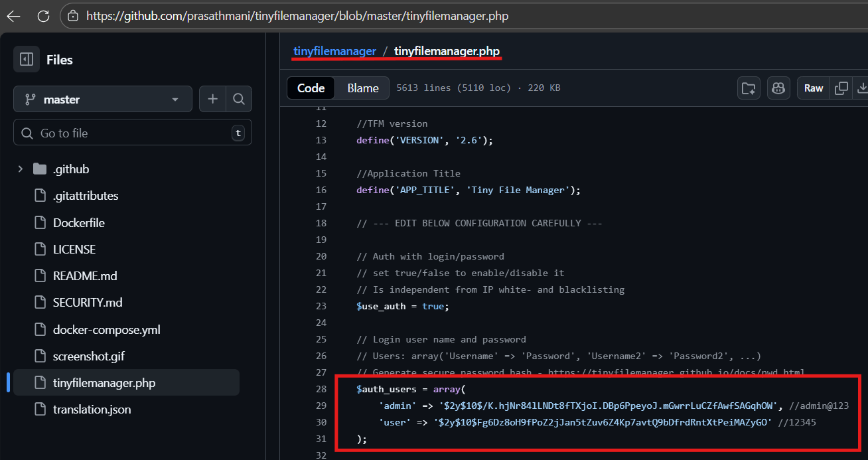Expand the .github folder chevron
Screen dimensions: 868x460
click(21, 169)
